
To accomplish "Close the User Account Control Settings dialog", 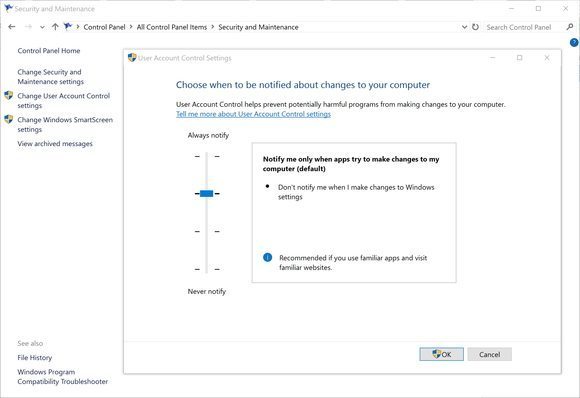I will [x=547, y=58].
